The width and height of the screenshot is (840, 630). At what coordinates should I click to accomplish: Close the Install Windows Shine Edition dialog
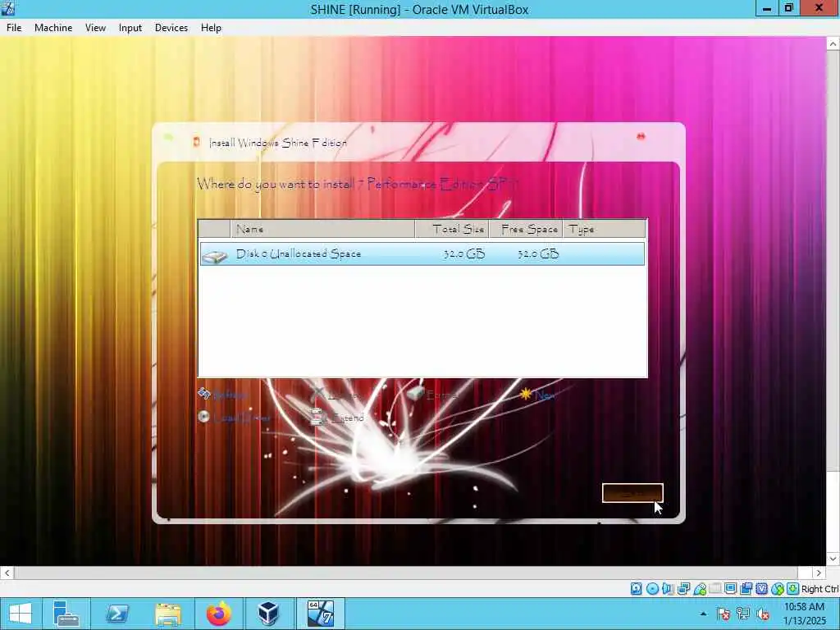pyautogui.click(x=641, y=137)
